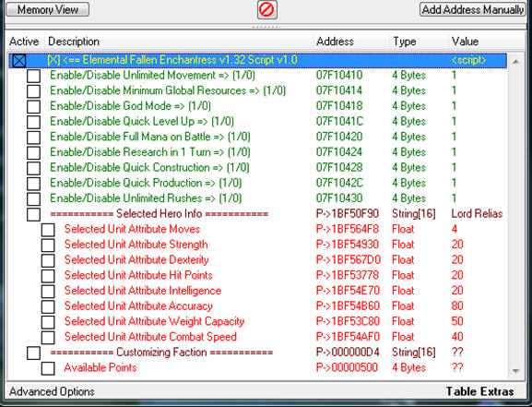
Task: Click the red no-entry delete icon
Action: [267, 10]
